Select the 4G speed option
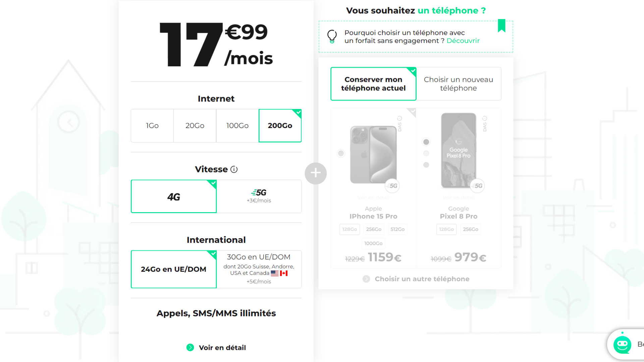Image resolution: width=644 pixels, height=362 pixels. [174, 196]
